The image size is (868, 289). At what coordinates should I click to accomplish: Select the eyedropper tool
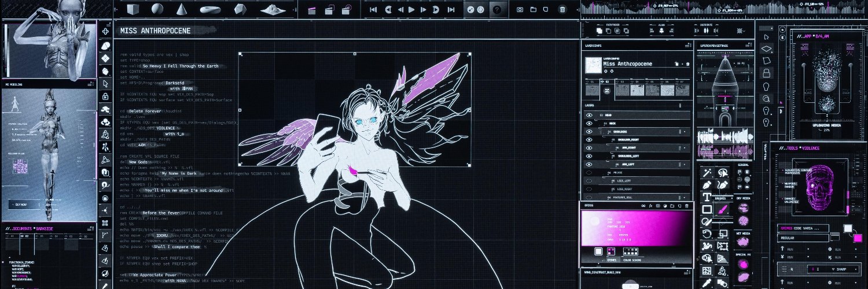tap(707, 283)
